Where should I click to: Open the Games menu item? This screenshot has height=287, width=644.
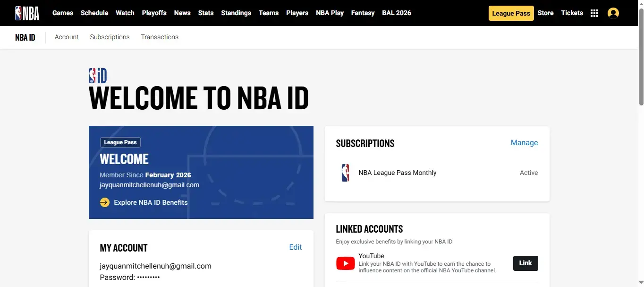click(x=63, y=13)
